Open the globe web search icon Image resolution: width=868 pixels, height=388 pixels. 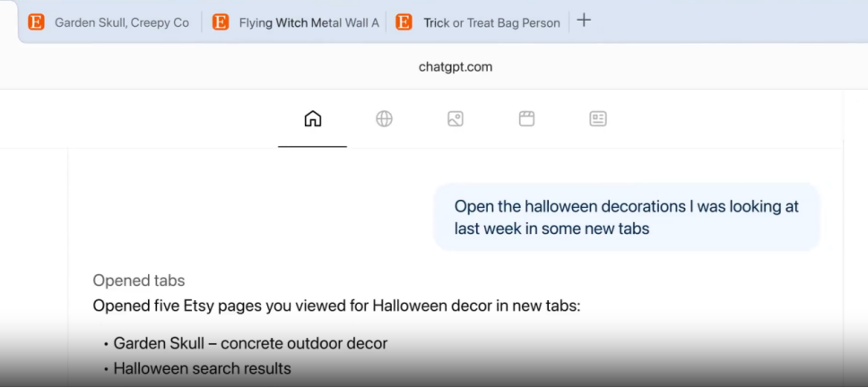(384, 118)
